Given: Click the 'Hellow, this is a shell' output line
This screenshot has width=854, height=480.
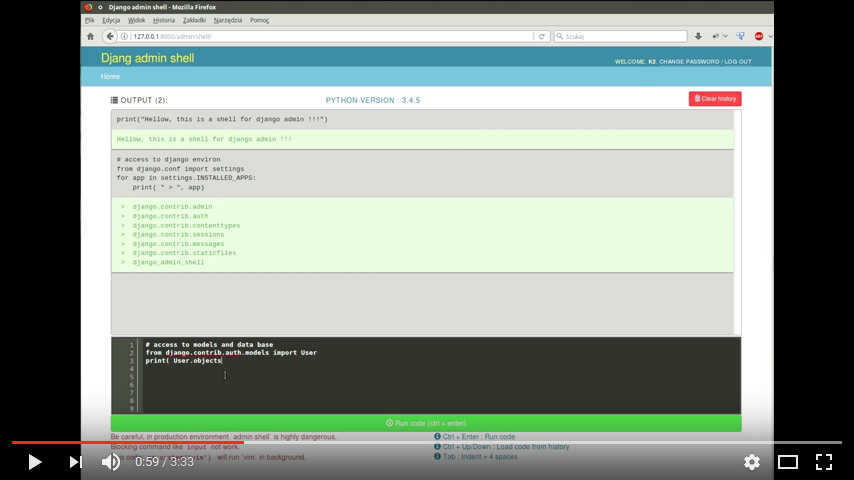Looking at the screenshot, I should point(204,139).
